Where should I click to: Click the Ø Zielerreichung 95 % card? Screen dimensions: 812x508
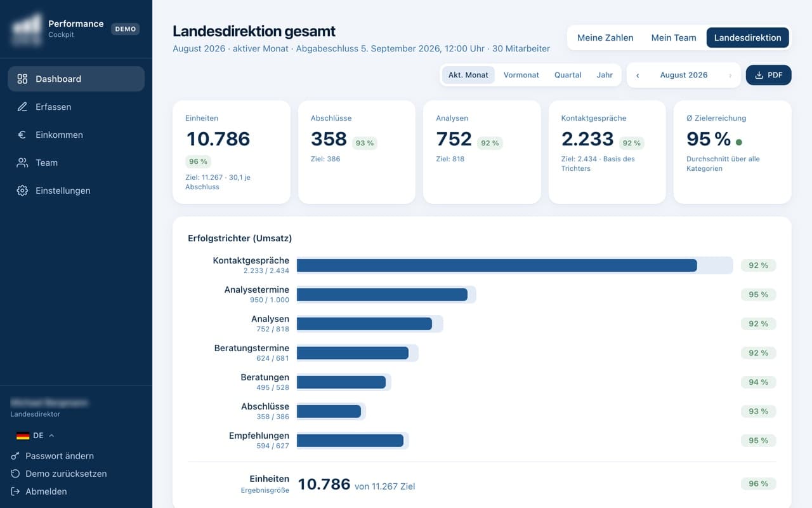coord(733,152)
